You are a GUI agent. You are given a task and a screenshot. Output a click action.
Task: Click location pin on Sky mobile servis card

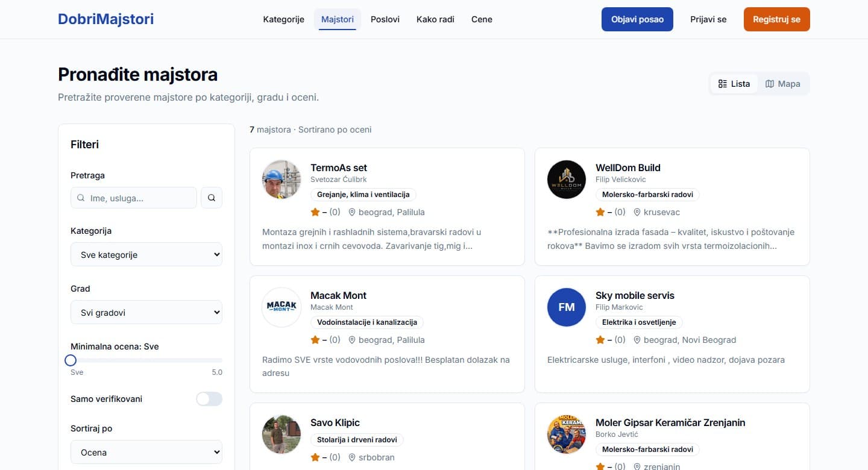pos(637,340)
